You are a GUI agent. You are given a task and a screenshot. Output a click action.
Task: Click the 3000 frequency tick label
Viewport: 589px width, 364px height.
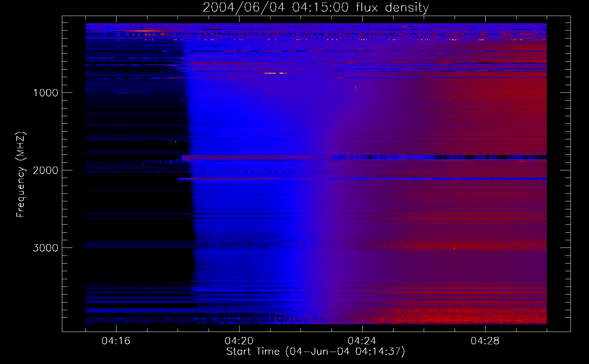click(x=46, y=248)
